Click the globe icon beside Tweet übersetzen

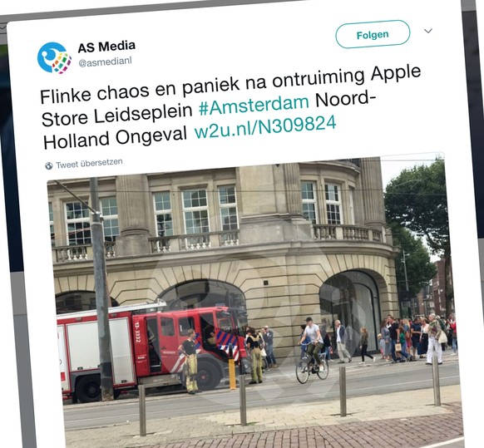(x=49, y=165)
